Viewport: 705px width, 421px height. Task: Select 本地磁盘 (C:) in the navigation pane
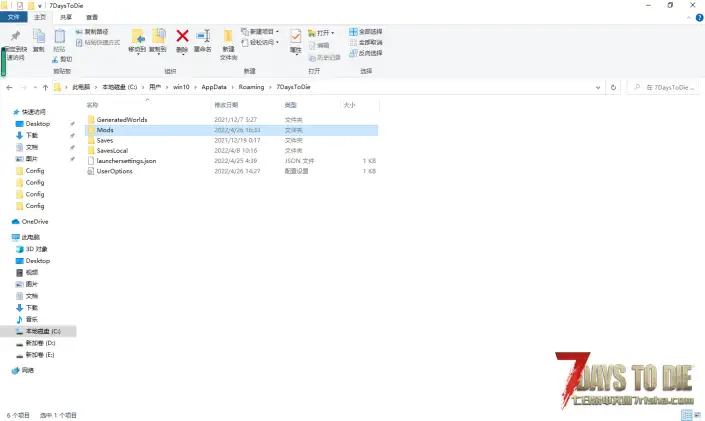click(38, 331)
